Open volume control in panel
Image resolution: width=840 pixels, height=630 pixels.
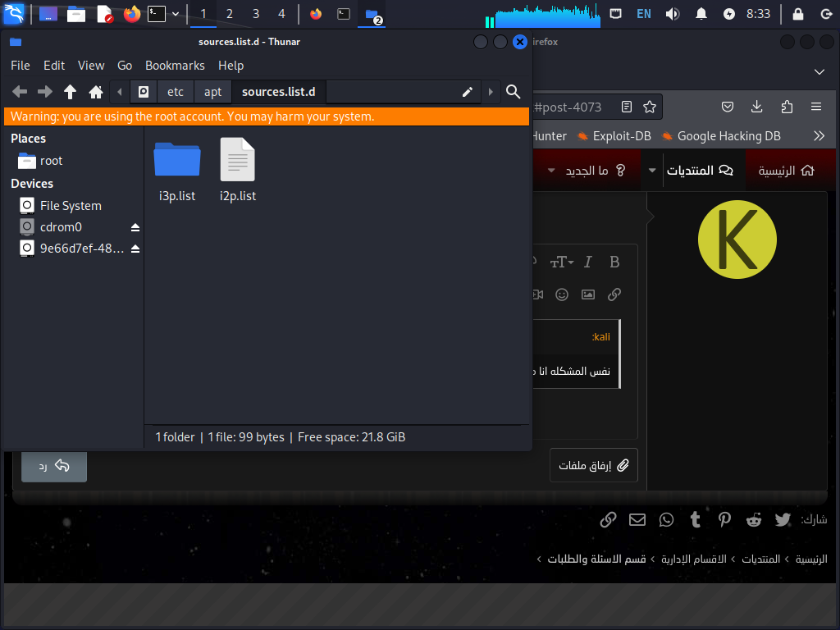673,14
